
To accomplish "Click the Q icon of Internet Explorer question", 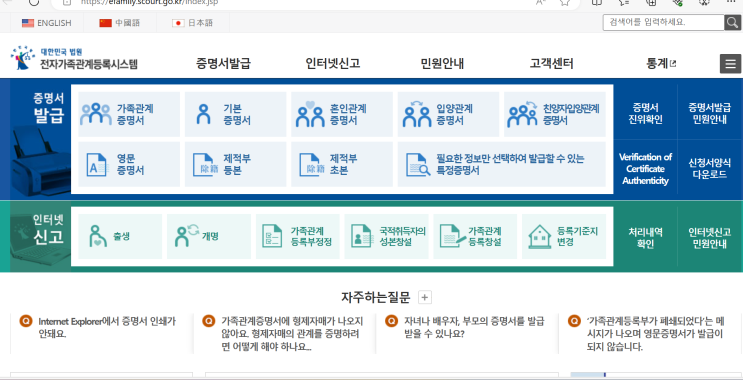I will click(26, 321).
